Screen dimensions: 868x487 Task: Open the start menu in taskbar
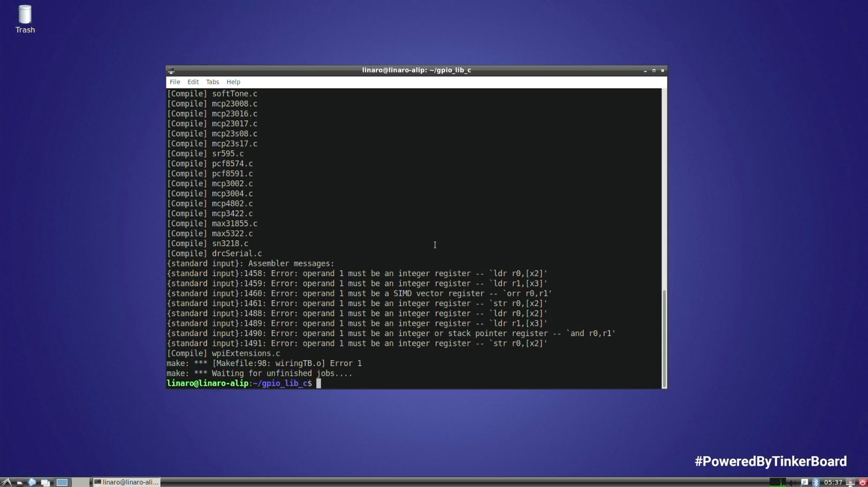[6, 482]
